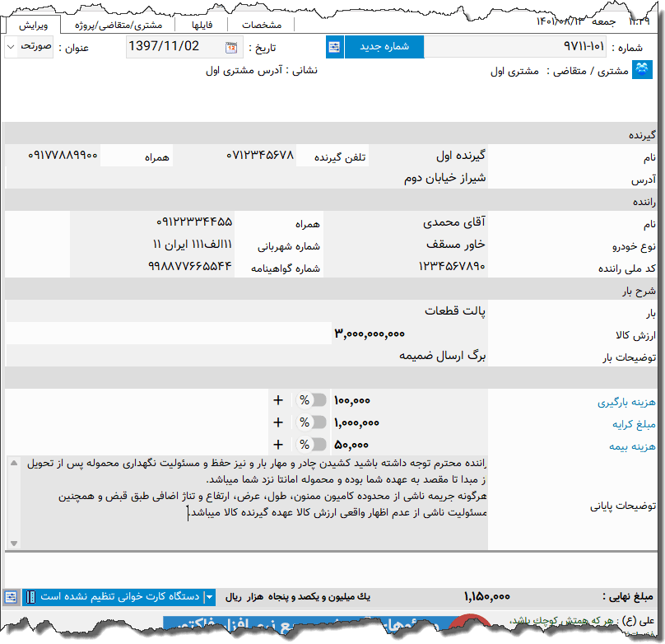
Task: Switch to the فایلها tab
Action: point(203,24)
